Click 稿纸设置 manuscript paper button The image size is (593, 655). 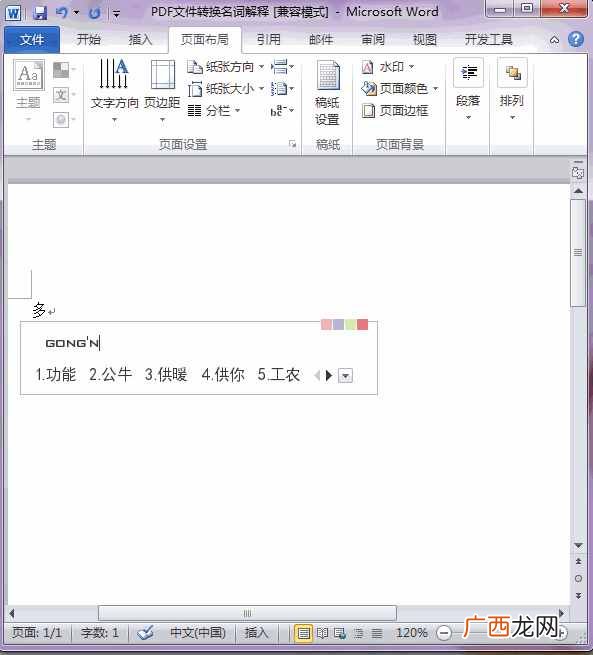pos(327,93)
